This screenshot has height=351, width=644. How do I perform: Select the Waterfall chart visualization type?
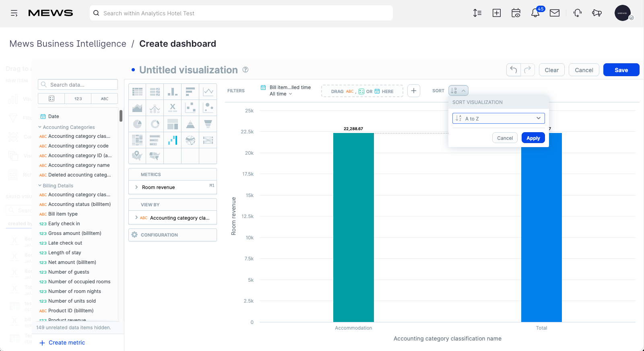click(x=173, y=140)
